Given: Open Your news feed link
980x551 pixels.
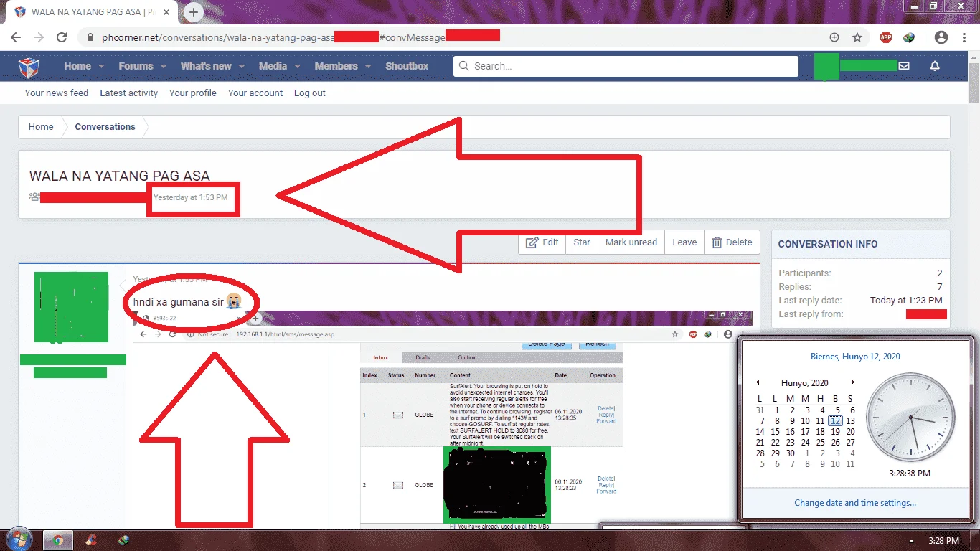Looking at the screenshot, I should [x=57, y=93].
